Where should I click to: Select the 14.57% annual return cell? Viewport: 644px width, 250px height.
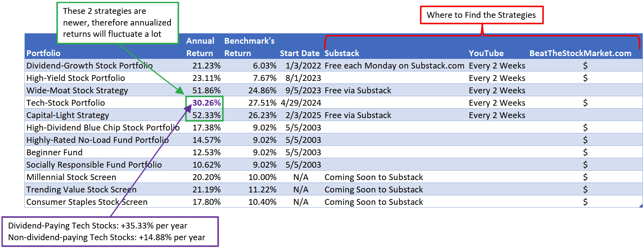coord(207,140)
